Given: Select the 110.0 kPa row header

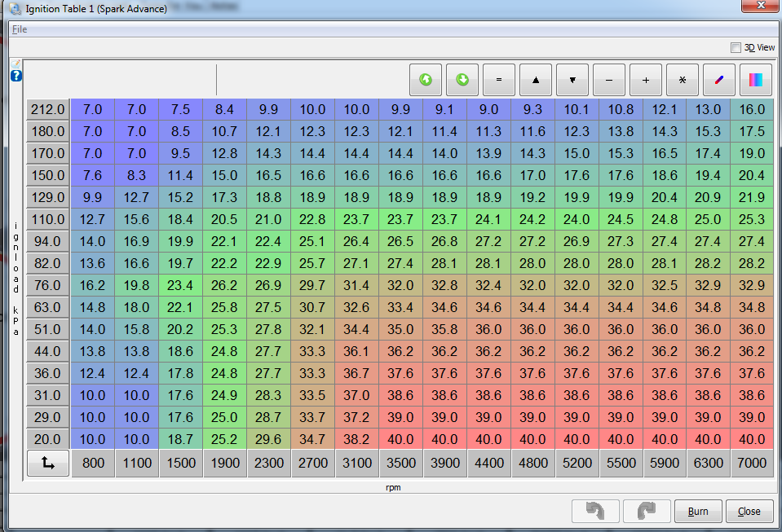Looking at the screenshot, I should [x=48, y=219].
